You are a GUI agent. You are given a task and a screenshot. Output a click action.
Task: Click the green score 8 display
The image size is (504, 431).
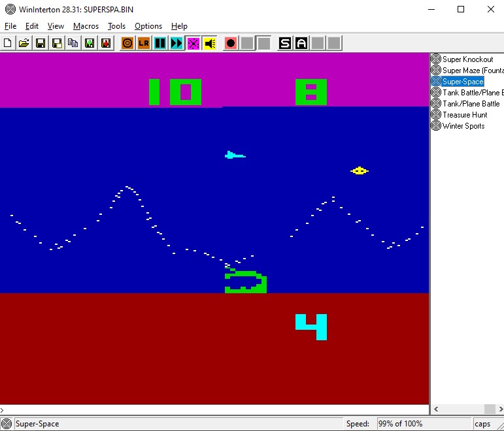pyautogui.click(x=311, y=92)
